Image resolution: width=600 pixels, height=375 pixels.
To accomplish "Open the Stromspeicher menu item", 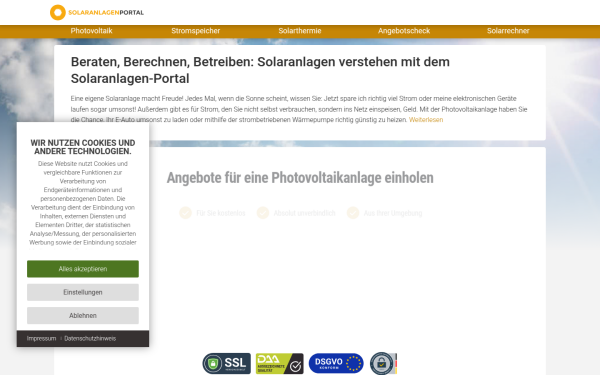I will (196, 31).
